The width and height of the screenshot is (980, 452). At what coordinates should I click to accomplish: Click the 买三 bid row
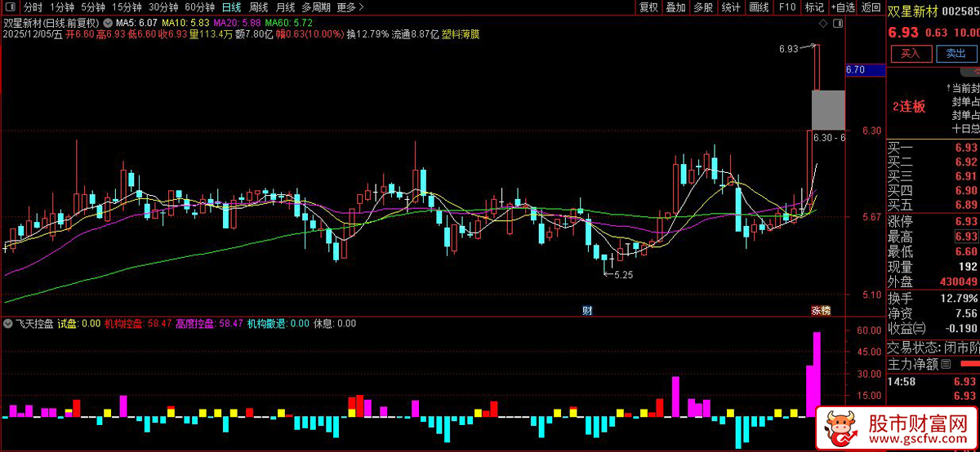pos(933,175)
